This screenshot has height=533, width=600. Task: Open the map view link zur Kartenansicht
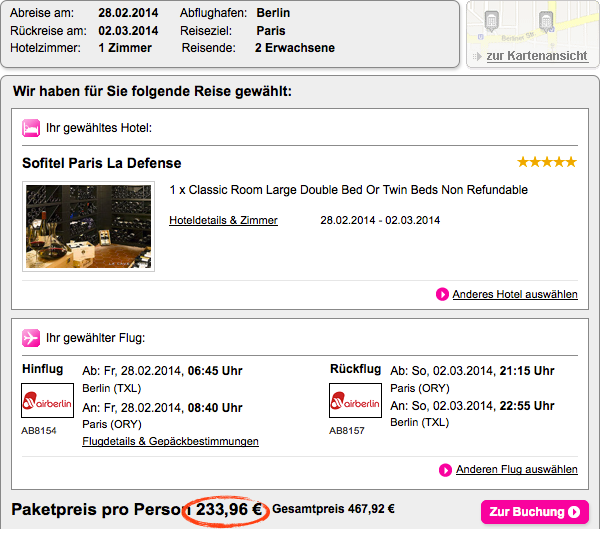(x=536, y=56)
